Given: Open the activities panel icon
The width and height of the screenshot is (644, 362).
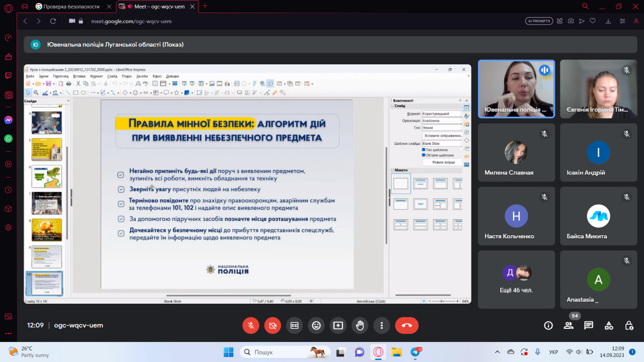Looking at the screenshot, I should [x=609, y=325].
